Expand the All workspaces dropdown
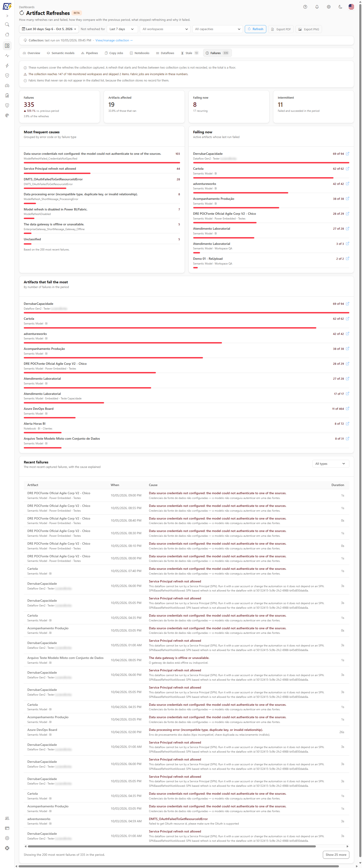This screenshot has height=868, width=362. [x=165, y=29]
